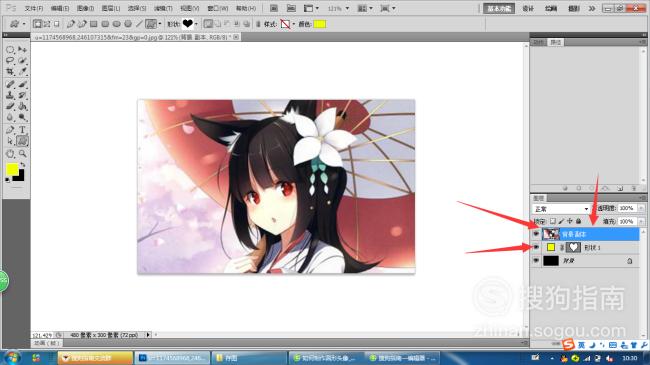Open the layer opacity slider arrow

tap(641, 208)
